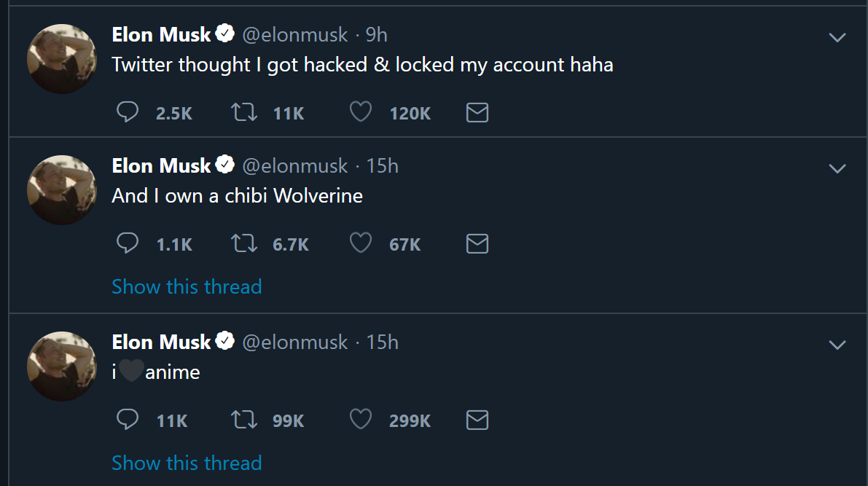
Task: Retweet the 'Twitter thought I got hacked' tweet
Action: tap(243, 112)
